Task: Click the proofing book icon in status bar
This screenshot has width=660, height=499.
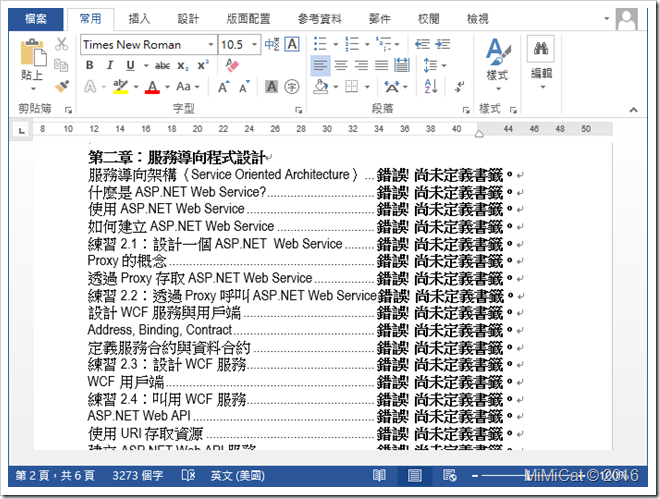Action: 188,475
